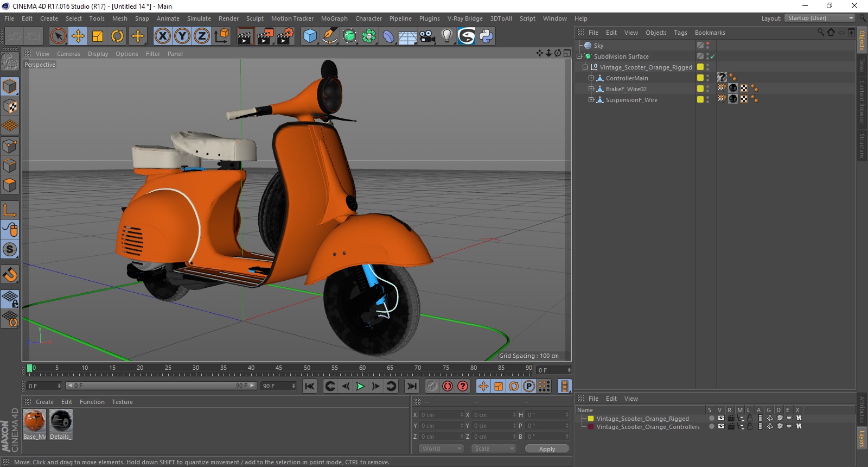The width and height of the screenshot is (868, 467).
Task: Switch to Model mode in left toolbar
Action: click(10, 87)
